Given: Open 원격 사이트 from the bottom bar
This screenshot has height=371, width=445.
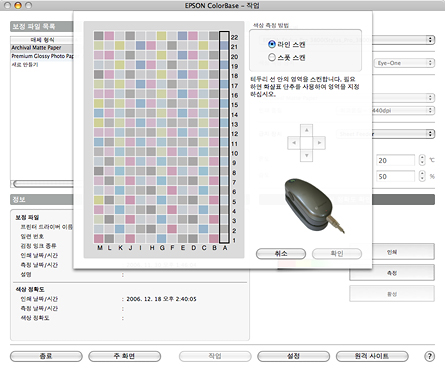Looking at the screenshot, I should (372, 356).
